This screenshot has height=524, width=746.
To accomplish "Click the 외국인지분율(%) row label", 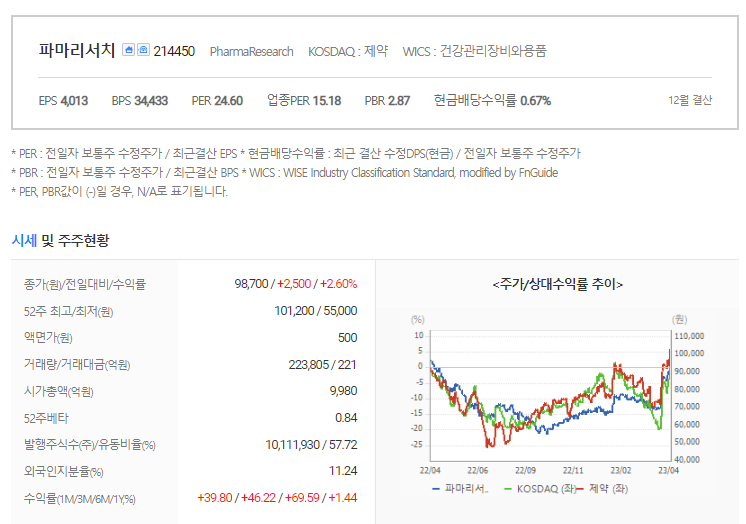I will [64, 472].
